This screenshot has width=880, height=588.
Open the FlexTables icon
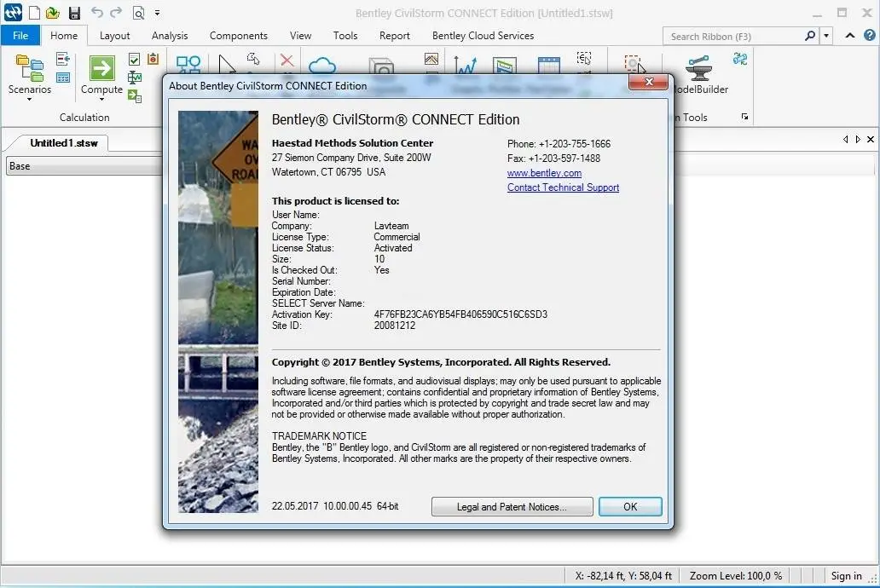click(x=548, y=65)
